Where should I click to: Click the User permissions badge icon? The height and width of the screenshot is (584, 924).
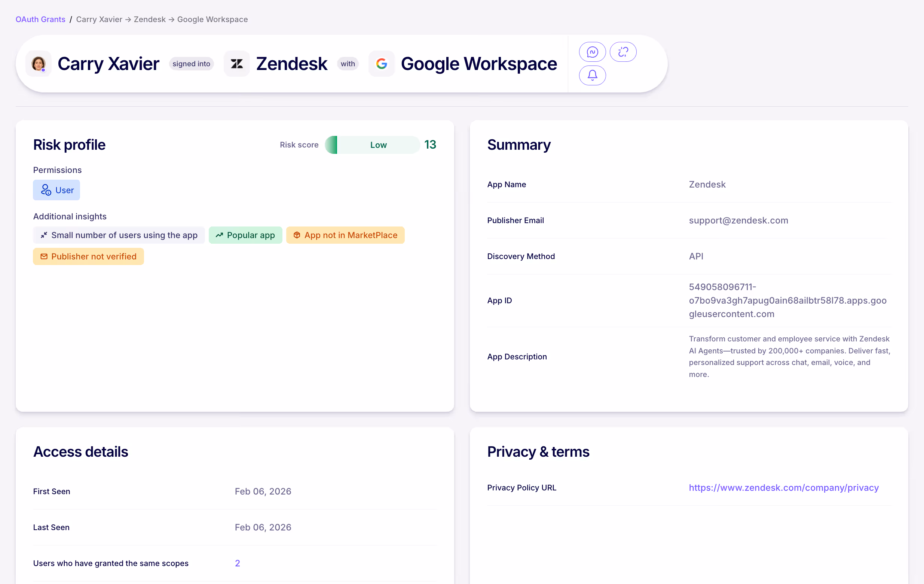click(45, 190)
